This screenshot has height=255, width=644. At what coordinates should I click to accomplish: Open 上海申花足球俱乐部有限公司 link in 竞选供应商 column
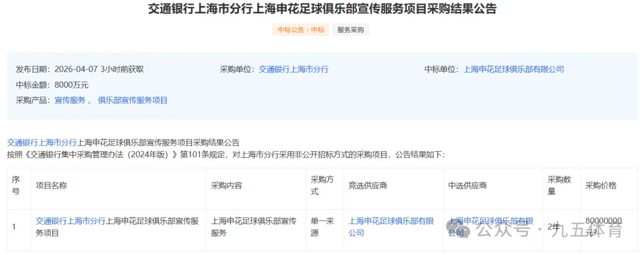click(x=391, y=227)
